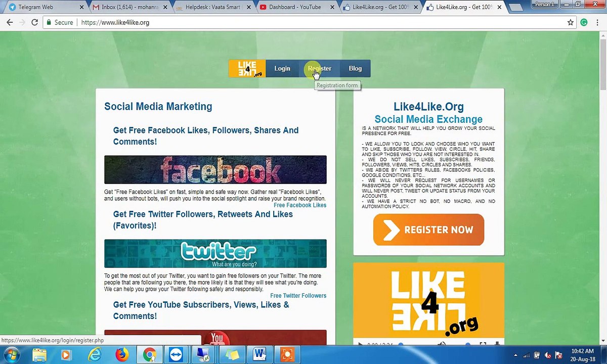
Task: Open the Login page
Action: pyautogui.click(x=282, y=69)
